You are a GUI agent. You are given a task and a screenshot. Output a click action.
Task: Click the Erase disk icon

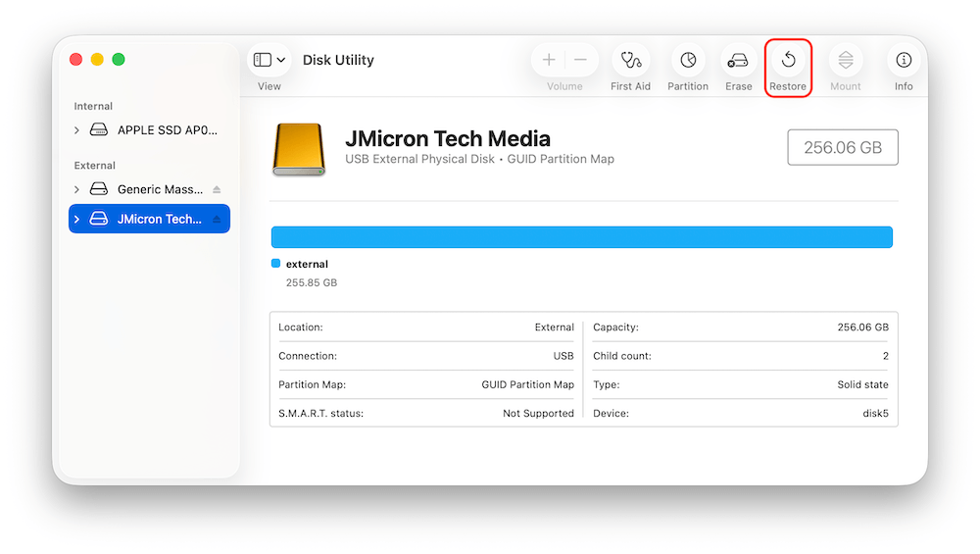739,61
